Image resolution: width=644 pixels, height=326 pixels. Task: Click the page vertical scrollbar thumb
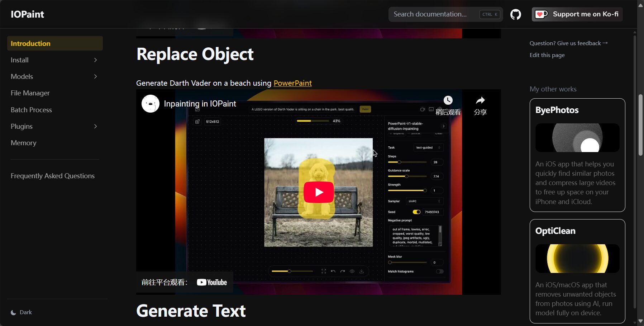[x=640, y=125]
